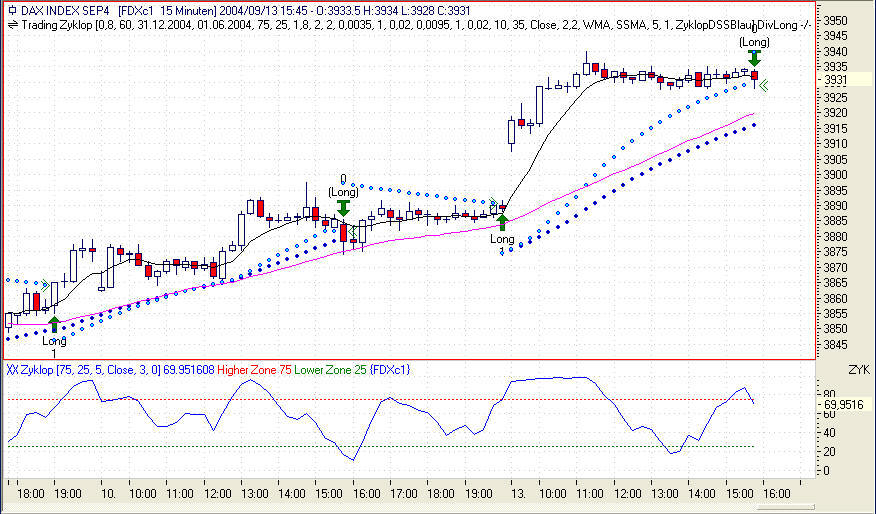Screen dimensions: 876x514
Task: Click the highlighted 3931 price label
Action: [836, 80]
